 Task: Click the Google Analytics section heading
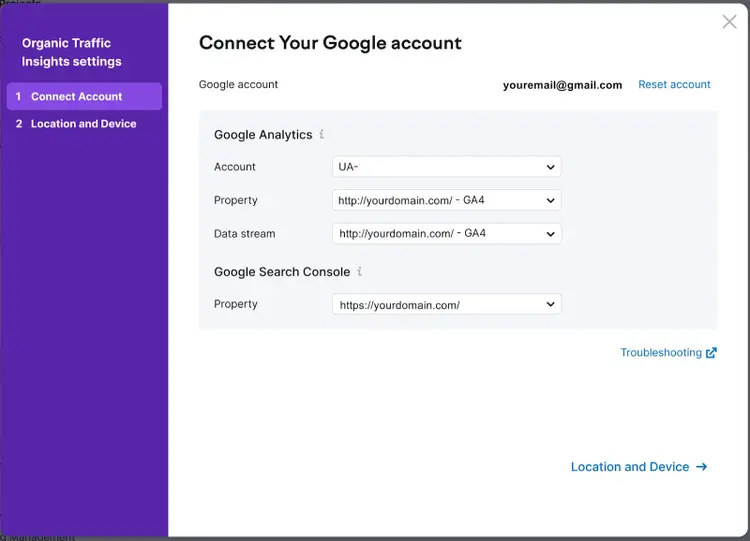coord(263,135)
